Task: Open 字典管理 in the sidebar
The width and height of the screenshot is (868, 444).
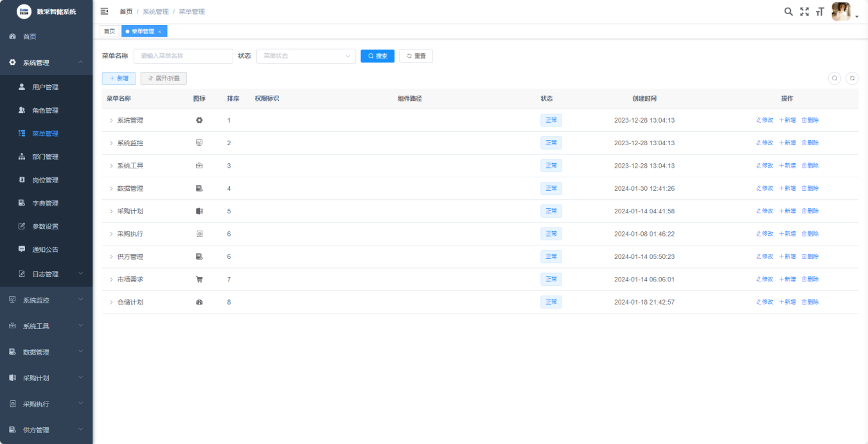Action: tap(46, 203)
